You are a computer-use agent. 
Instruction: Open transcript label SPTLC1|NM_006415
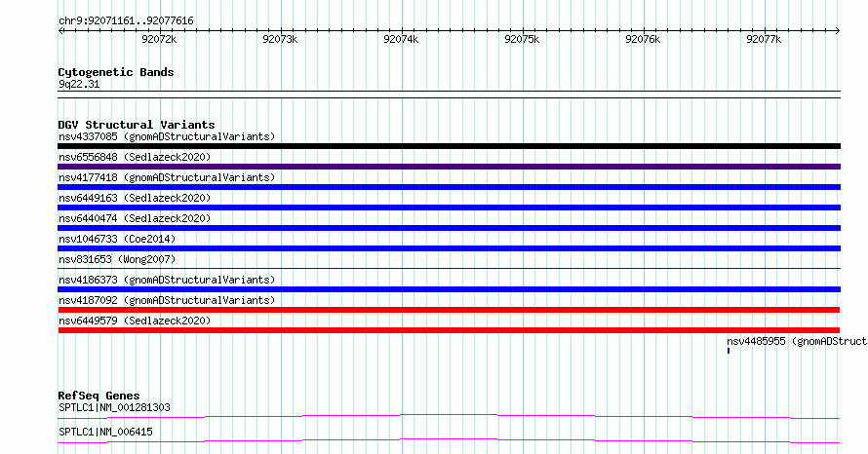point(105,432)
